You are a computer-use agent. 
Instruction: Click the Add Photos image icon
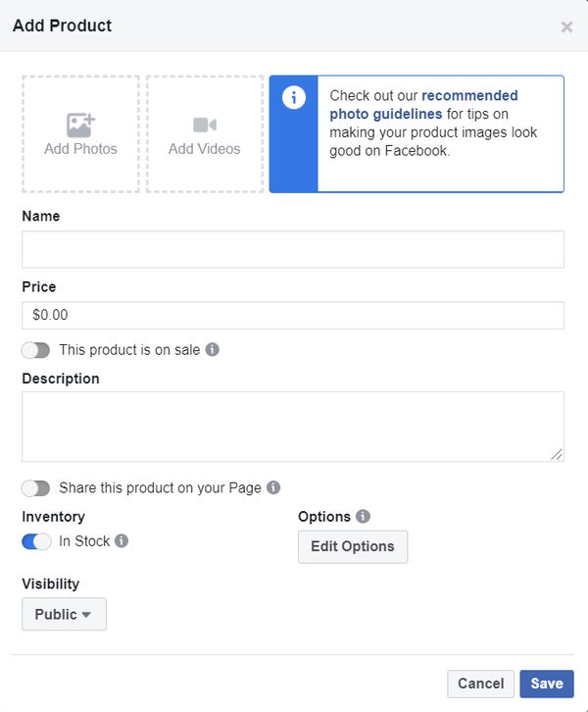(x=80, y=125)
